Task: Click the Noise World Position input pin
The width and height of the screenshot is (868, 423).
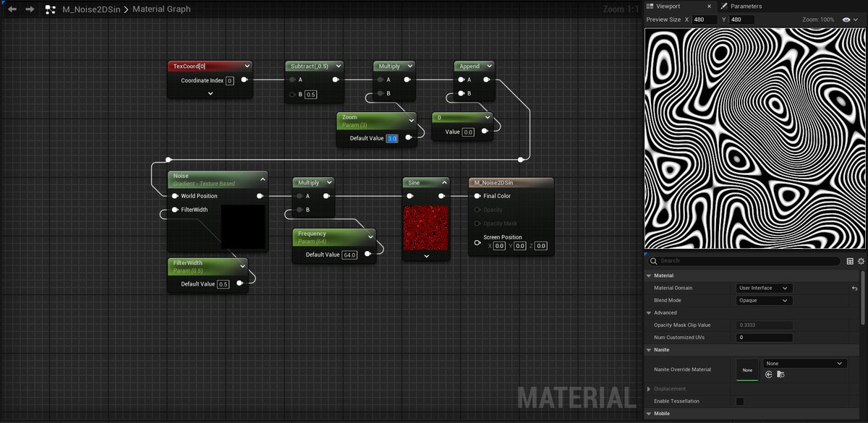Action: [175, 196]
